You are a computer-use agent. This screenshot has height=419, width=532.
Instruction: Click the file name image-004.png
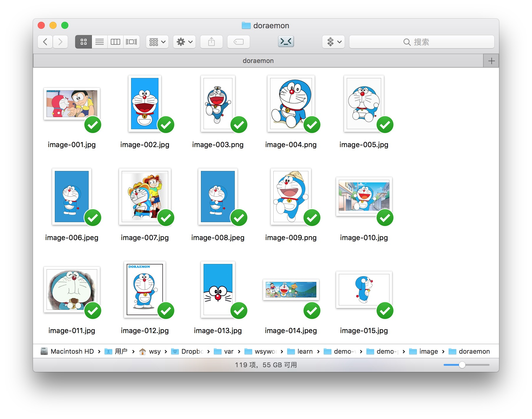(291, 145)
